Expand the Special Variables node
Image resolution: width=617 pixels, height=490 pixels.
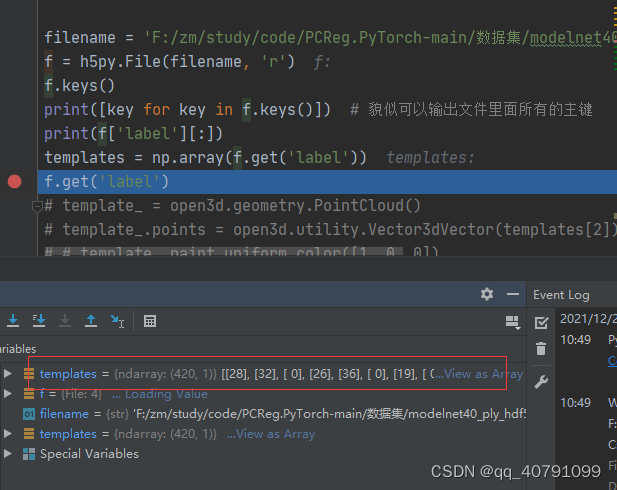pyautogui.click(x=7, y=453)
